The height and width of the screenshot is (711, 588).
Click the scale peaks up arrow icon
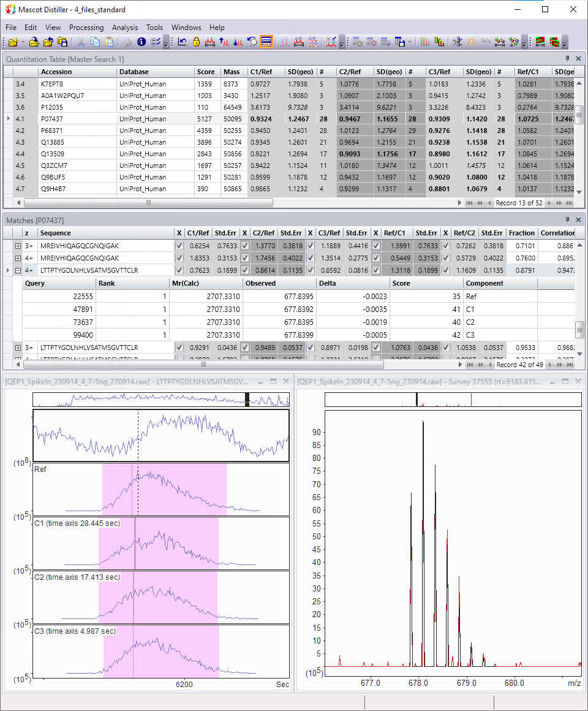(224, 42)
